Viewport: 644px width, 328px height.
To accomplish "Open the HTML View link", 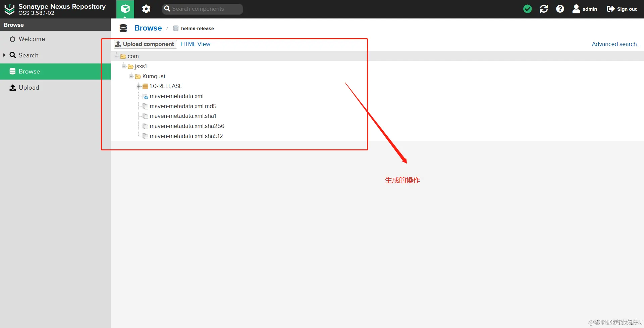I will click(x=195, y=44).
